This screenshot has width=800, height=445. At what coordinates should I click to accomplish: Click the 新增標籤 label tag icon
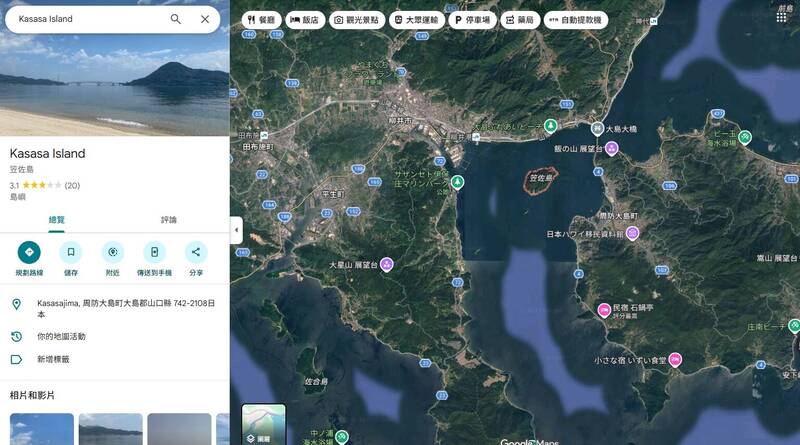pyautogui.click(x=16, y=359)
